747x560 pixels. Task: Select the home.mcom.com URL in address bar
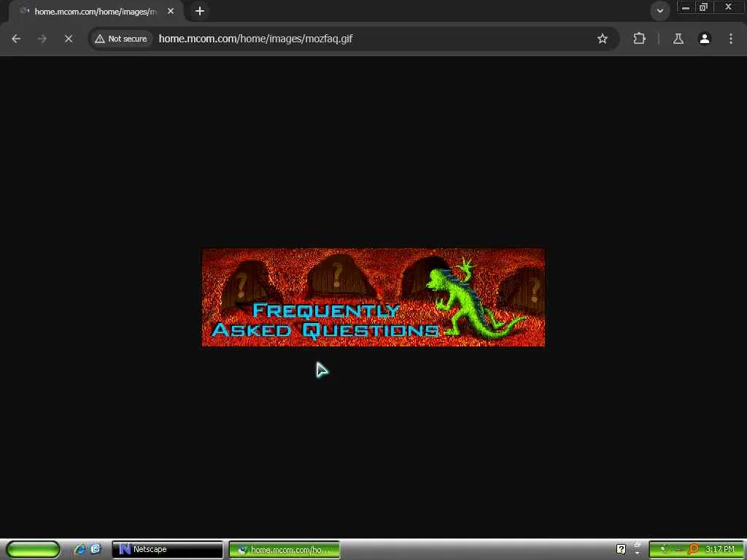click(x=255, y=39)
